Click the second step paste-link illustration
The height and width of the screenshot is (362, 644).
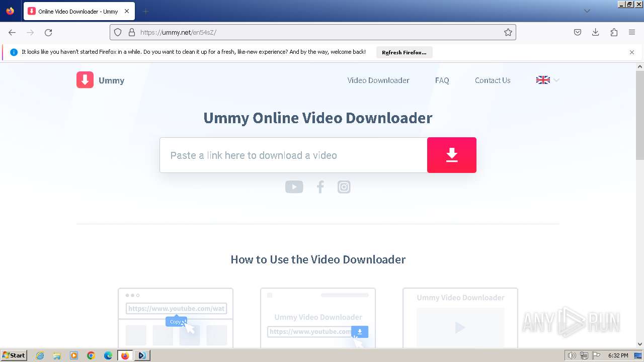(318, 318)
